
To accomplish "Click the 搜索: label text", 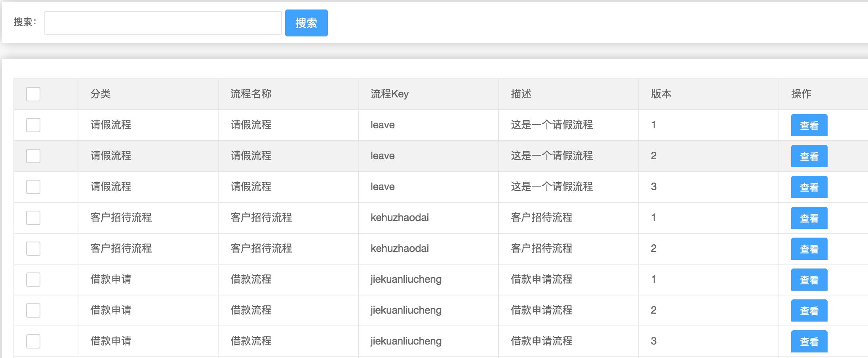I will (x=25, y=22).
